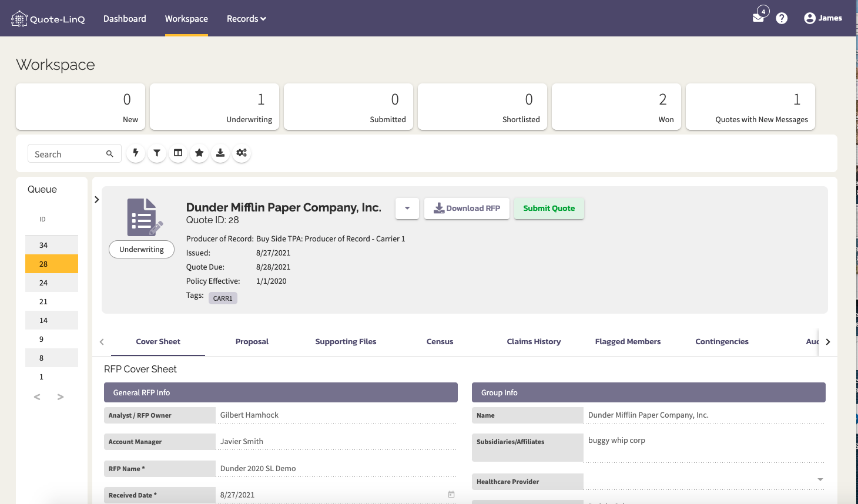858x504 pixels.
Task: Select queue row ID 24
Action: [x=52, y=283]
